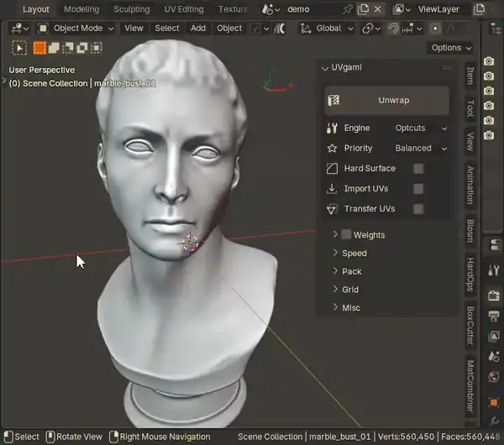Select the Tweak selection tool icon
Image resolution: width=504 pixels, height=445 pixels.
(x=19, y=48)
